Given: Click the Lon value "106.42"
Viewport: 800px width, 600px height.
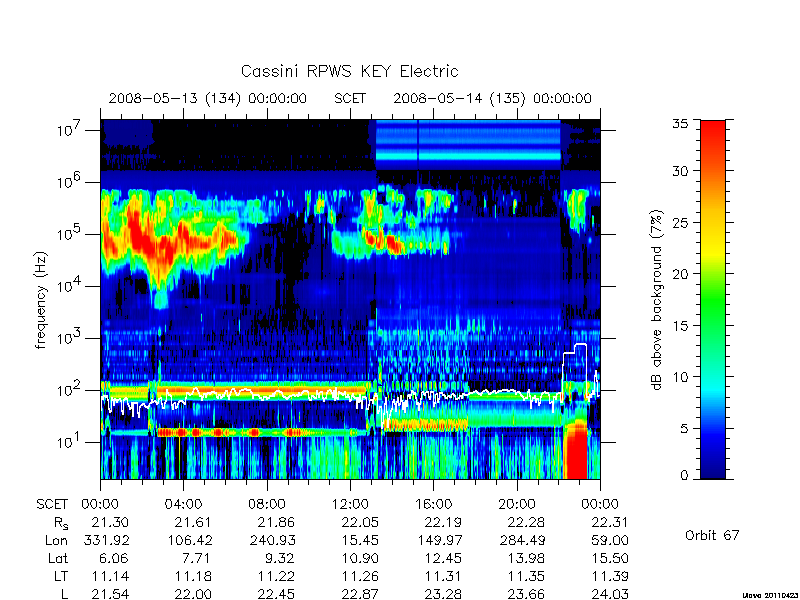Looking at the screenshot, I should (188, 540).
